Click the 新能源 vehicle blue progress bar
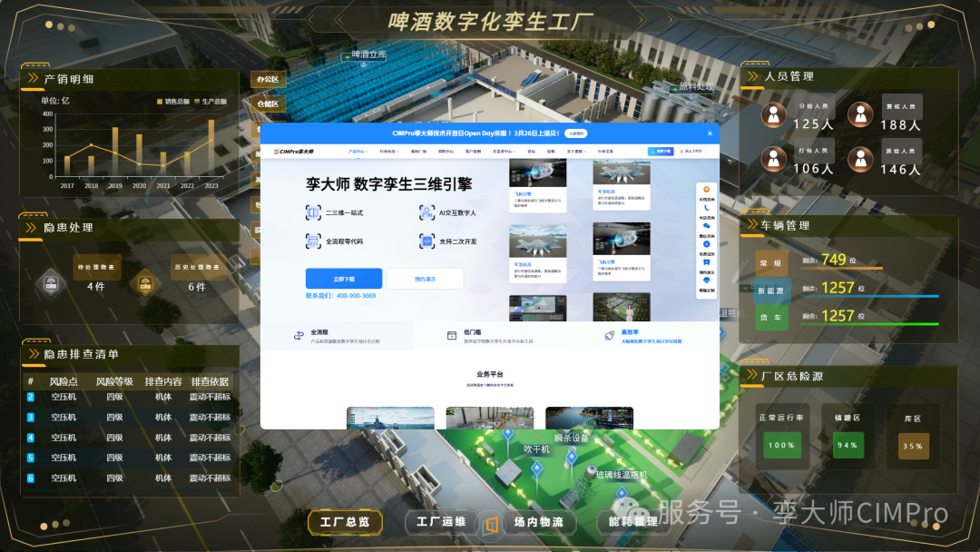Image resolution: width=980 pixels, height=552 pixels. click(870, 296)
